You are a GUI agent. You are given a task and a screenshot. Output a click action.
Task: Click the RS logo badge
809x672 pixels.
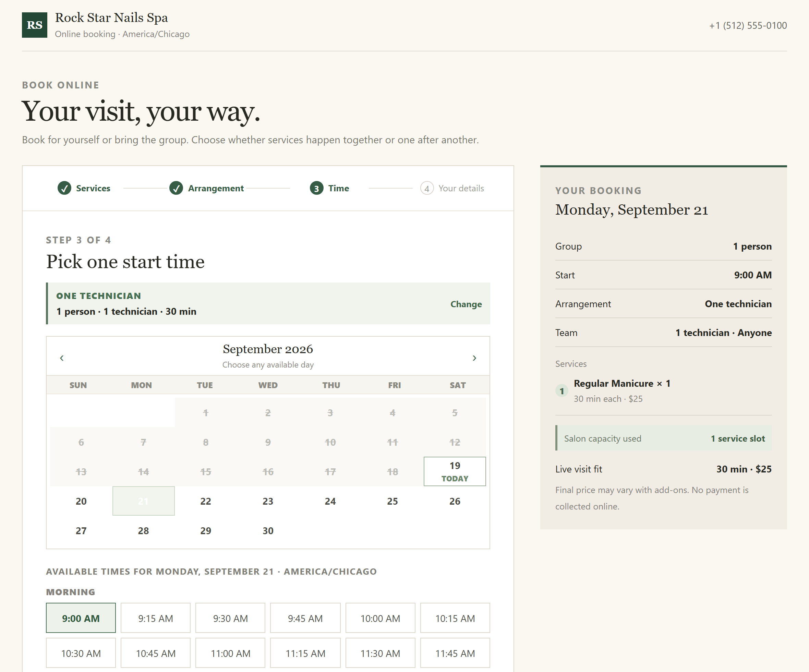point(35,25)
